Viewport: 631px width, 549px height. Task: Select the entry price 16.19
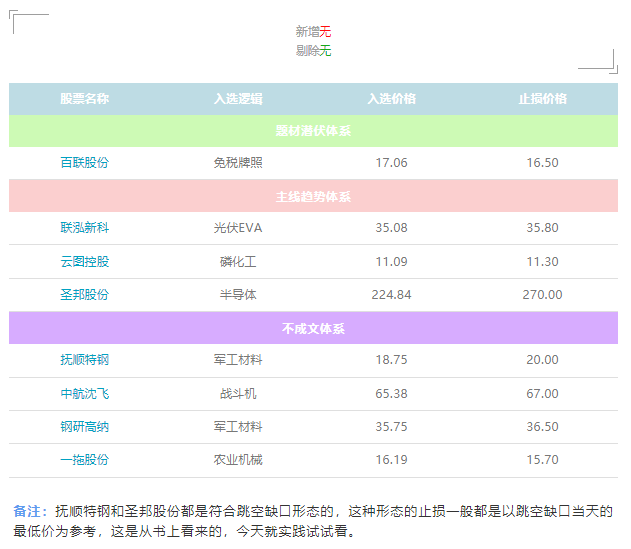coord(392,459)
